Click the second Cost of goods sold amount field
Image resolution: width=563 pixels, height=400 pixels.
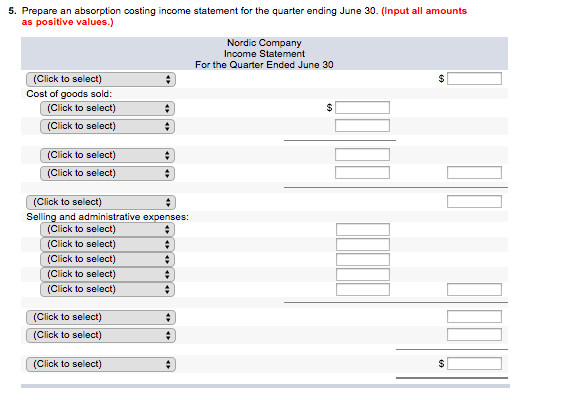coord(362,126)
